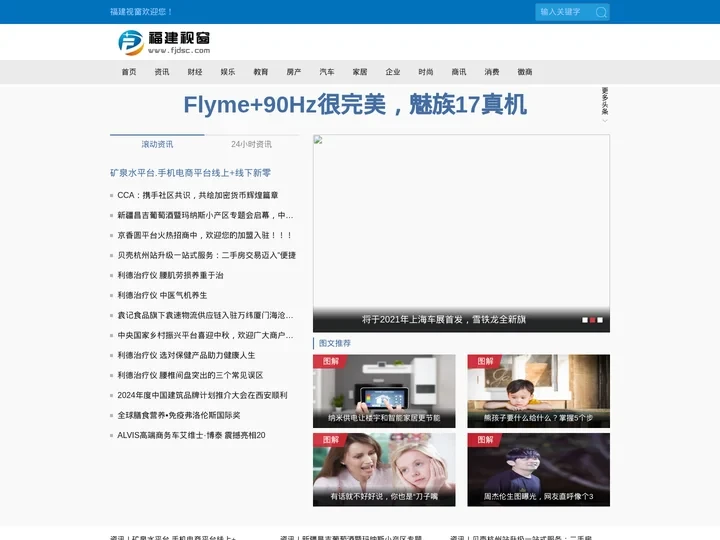Open the 房产 menu item
This screenshot has height=540, width=720.
tap(294, 72)
